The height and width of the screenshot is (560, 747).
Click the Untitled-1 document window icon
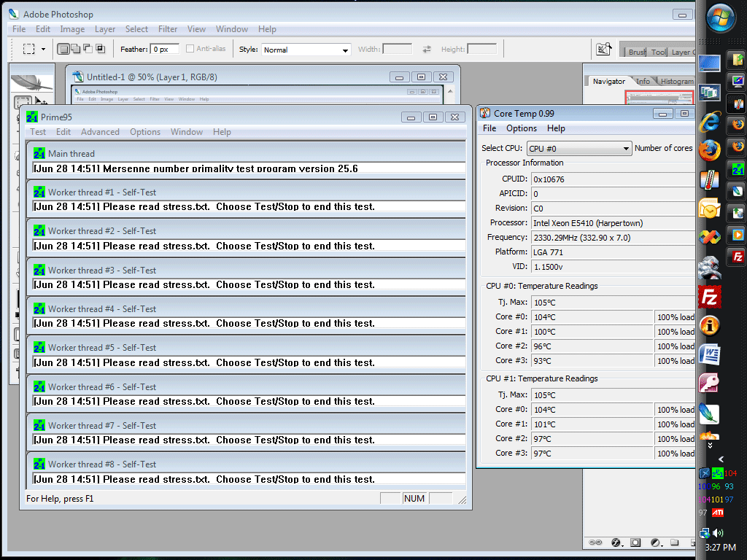(x=77, y=77)
